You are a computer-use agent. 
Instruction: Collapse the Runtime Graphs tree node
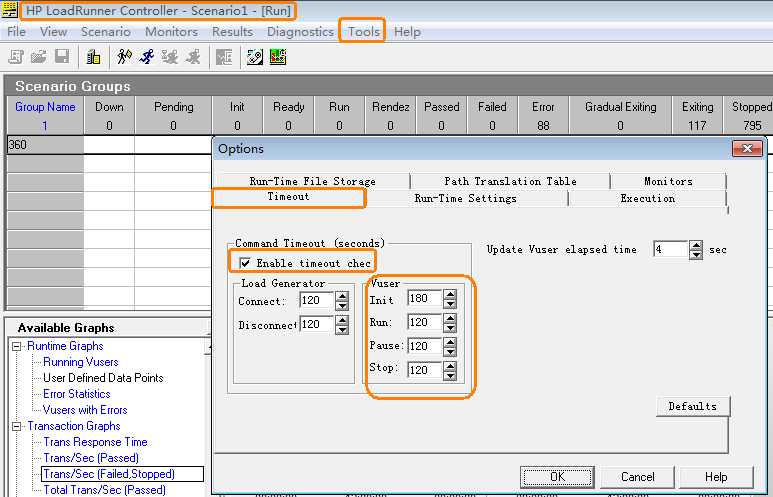point(16,346)
